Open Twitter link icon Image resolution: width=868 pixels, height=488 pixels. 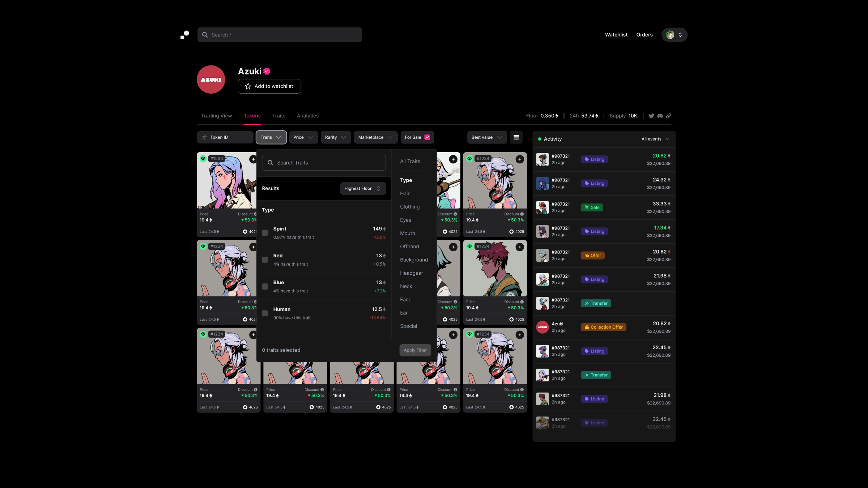[x=651, y=116]
